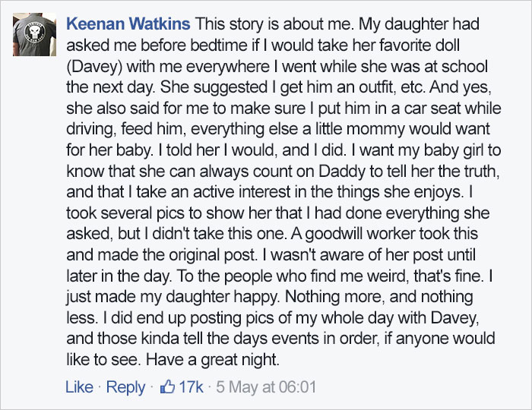This screenshot has width=532, height=410.
Task: Click the sentence 'Have a great night.'
Action: coord(213,360)
